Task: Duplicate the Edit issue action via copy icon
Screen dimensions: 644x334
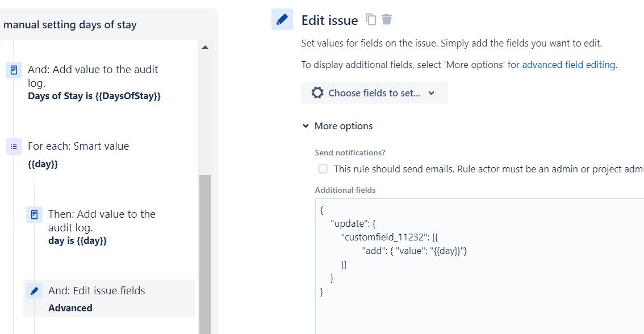Action: click(x=370, y=19)
